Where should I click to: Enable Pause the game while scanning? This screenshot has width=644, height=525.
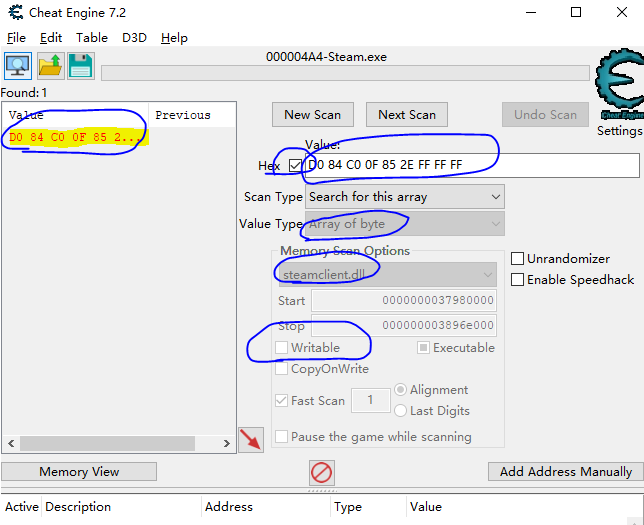coord(281,436)
